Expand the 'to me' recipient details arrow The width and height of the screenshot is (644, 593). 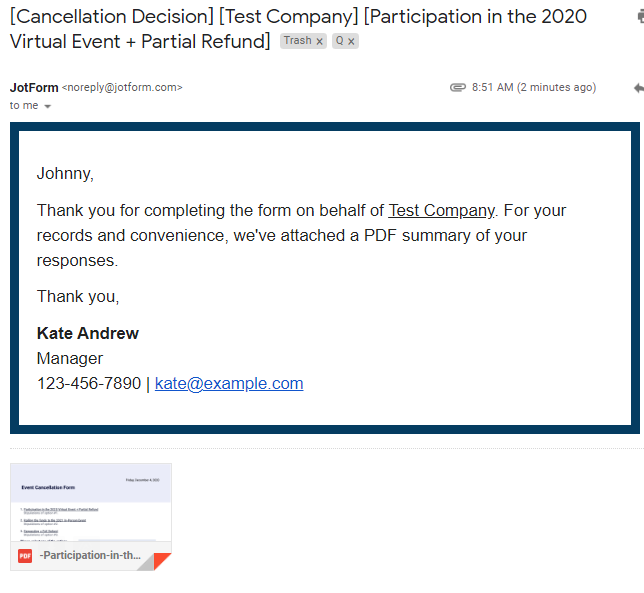click(48, 106)
